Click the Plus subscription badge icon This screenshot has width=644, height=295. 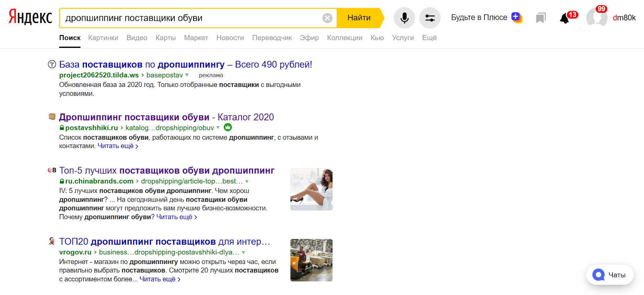coord(517,17)
